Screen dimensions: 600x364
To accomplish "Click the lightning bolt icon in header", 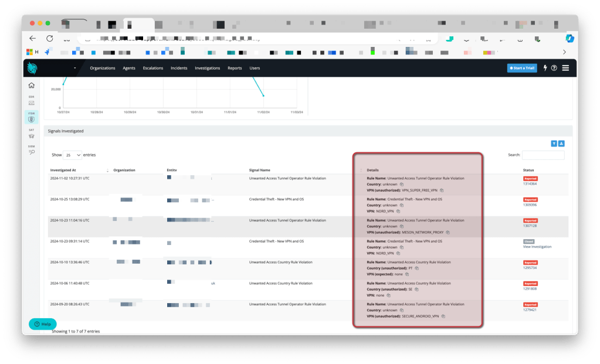I will pyautogui.click(x=545, y=68).
